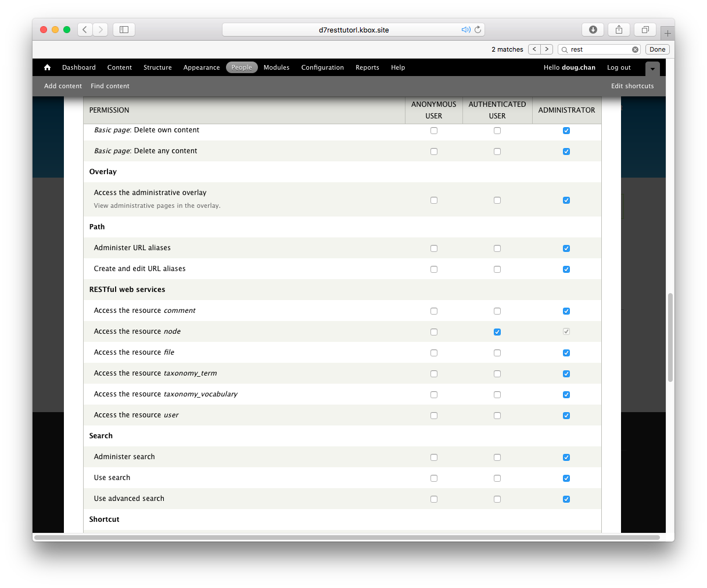Click the Share icon in Safari toolbar
The width and height of the screenshot is (707, 588).
pyautogui.click(x=619, y=30)
